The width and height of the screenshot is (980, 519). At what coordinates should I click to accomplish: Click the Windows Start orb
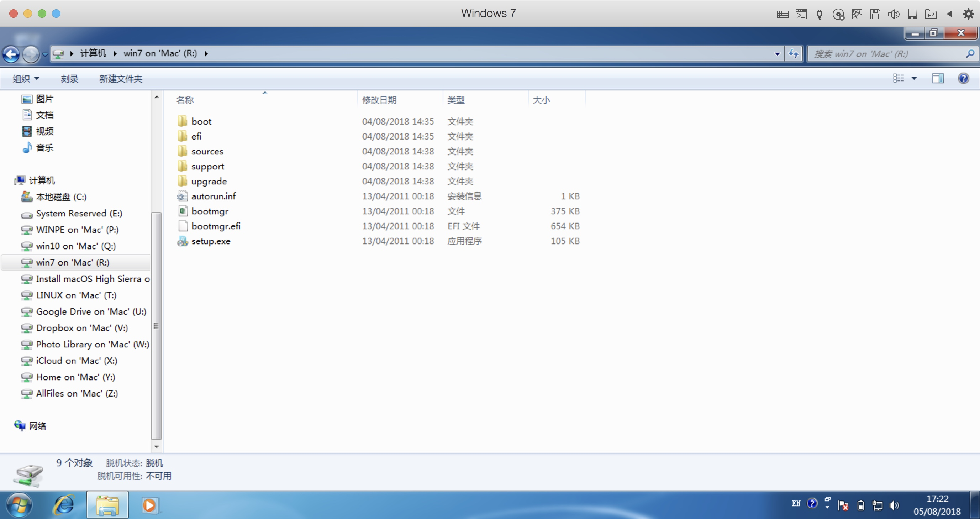(x=19, y=505)
